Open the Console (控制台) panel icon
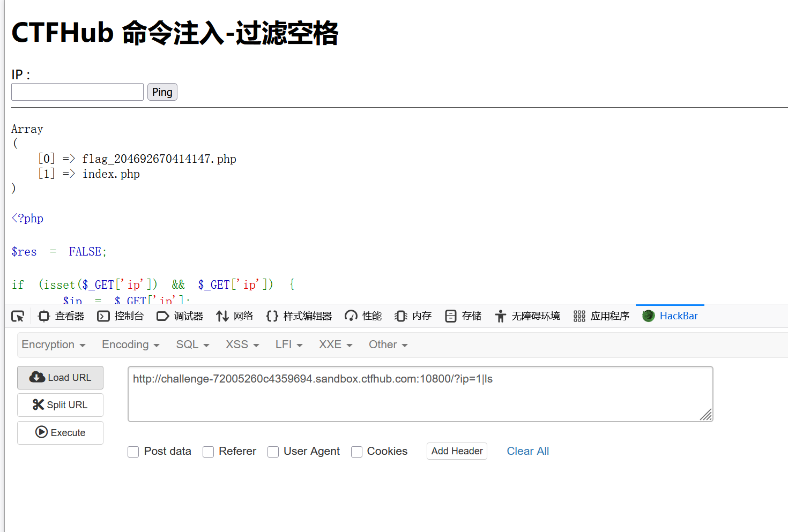Viewport: 788px width, 532px height. coord(103,316)
